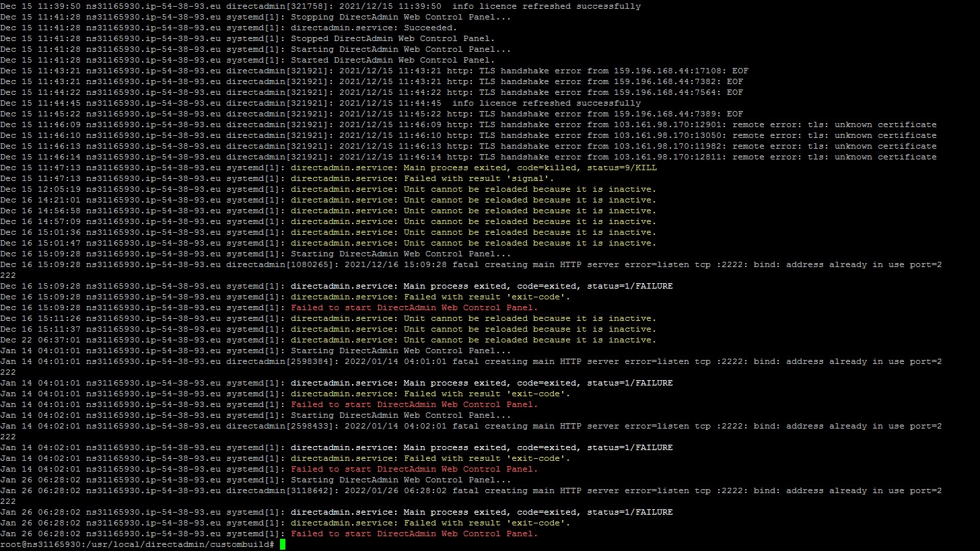Click the Dec 16 15:09:28 Starting DirectAdmin line
The height and width of the screenshot is (551, 980).
256,254
